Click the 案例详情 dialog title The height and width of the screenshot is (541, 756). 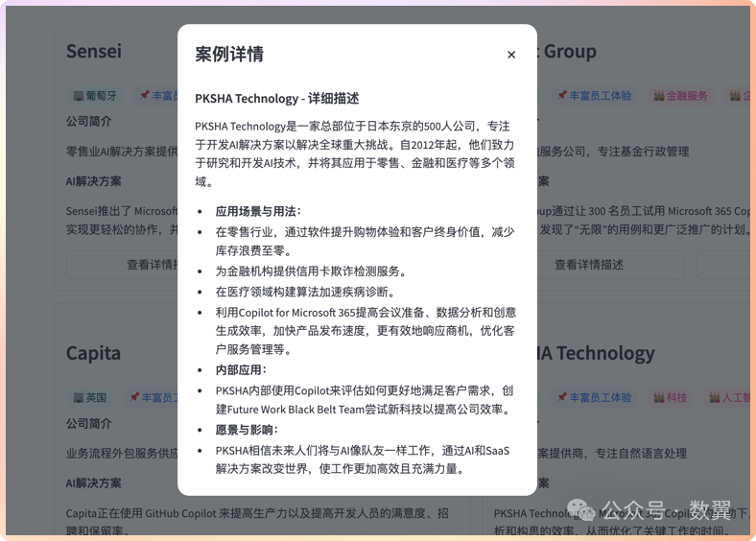229,54
